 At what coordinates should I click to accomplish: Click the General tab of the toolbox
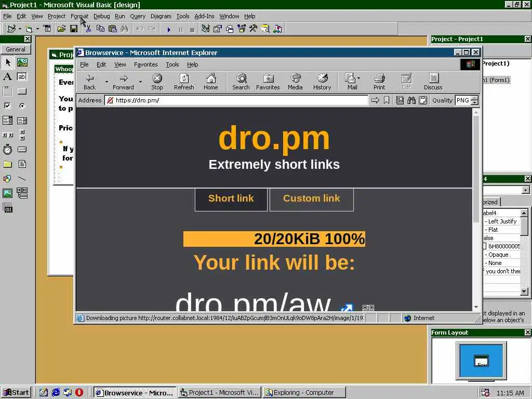[16, 49]
